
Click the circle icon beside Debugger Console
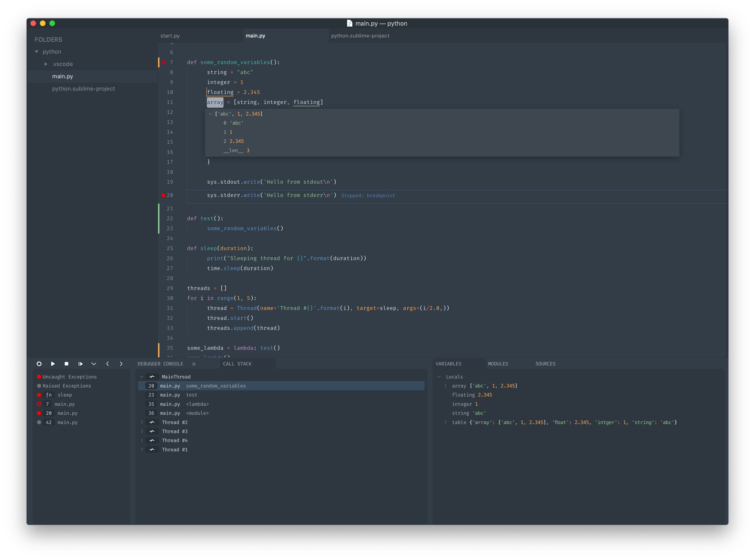pos(194,364)
